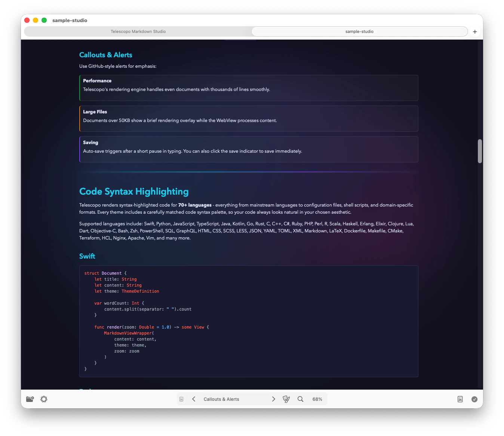504x436 pixels.
Task: Open the search magnifier icon
Action: (300, 399)
